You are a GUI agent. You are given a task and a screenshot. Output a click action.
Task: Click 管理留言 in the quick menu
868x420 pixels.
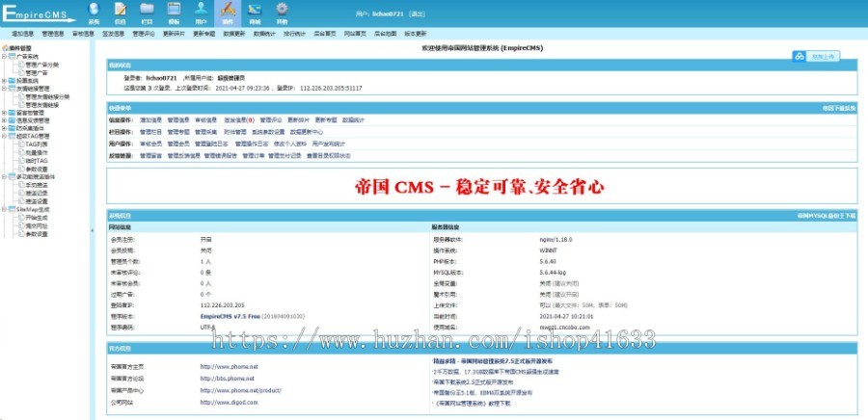pos(150,156)
